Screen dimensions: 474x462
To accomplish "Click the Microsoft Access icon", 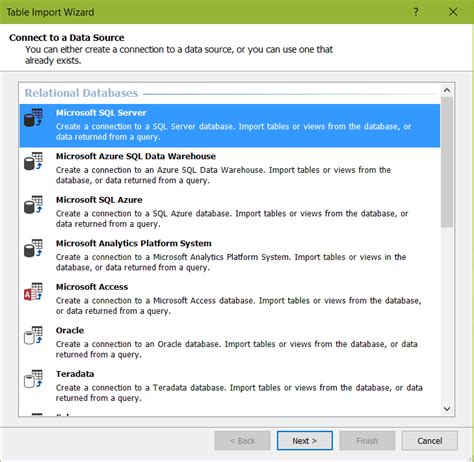I will click(33, 292).
